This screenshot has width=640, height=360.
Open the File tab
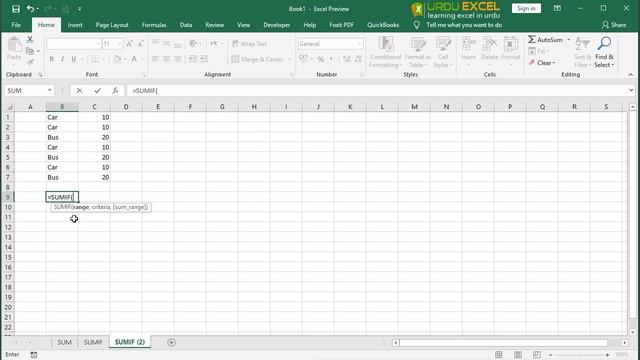coord(16,25)
